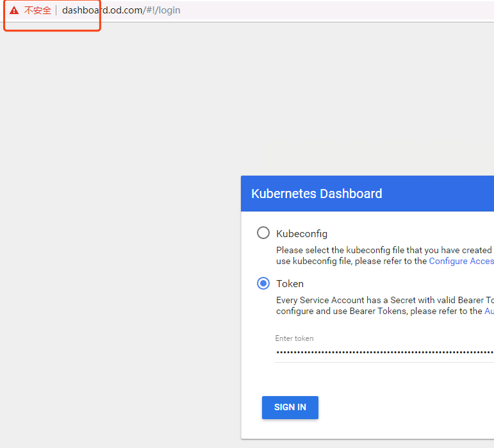
Task: Click the "Enter token" field label
Action: point(295,338)
